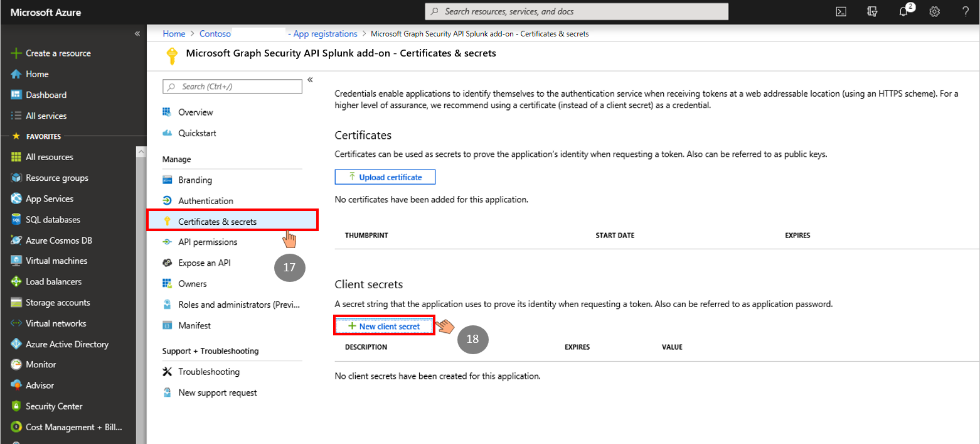Collapse the left portal sidebar
This screenshot has width=980, height=444.
[x=137, y=34]
